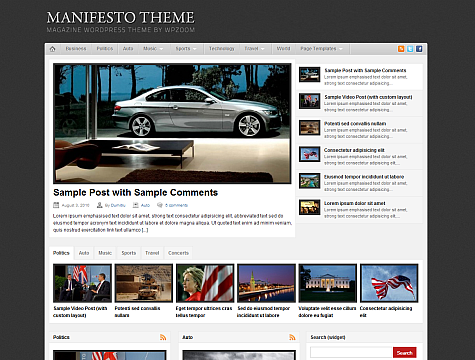This screenshot has width=475, height=360.
Task: Open 'Sample Video Post' sidebar link
Action: 368,97
